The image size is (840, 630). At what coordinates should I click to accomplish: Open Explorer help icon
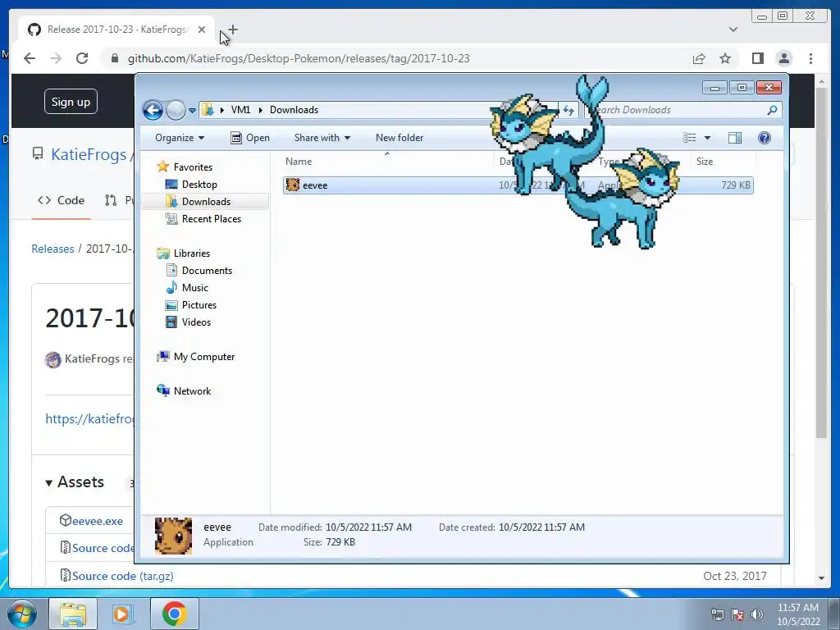click(765, 138)
